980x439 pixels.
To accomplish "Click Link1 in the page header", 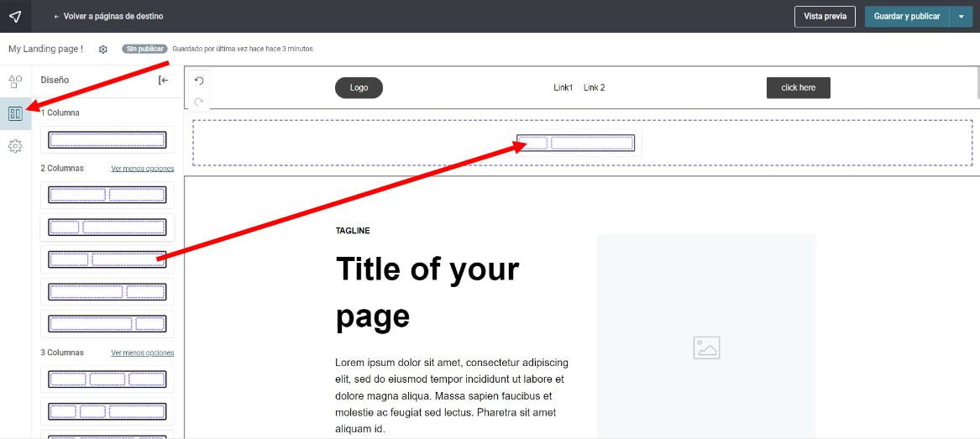I will pos(563,88).
